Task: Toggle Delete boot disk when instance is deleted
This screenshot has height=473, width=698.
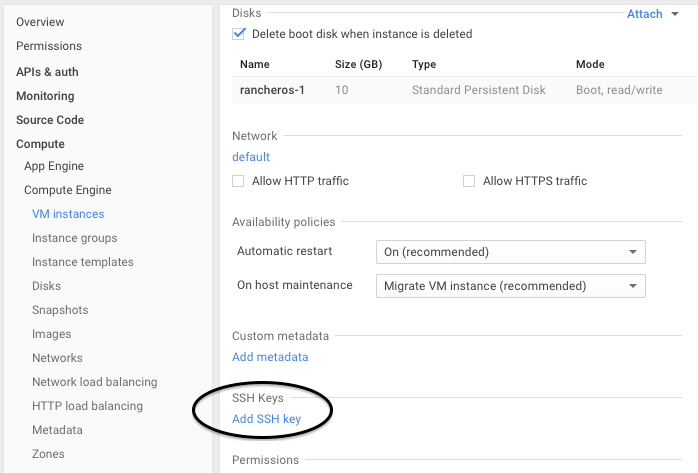Action: 239,34
